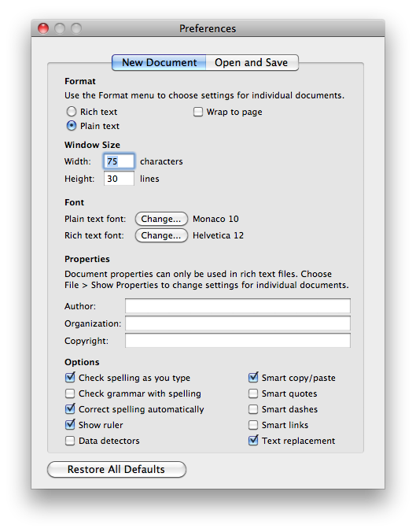Close the Preferences window with red button

[43, 28]
